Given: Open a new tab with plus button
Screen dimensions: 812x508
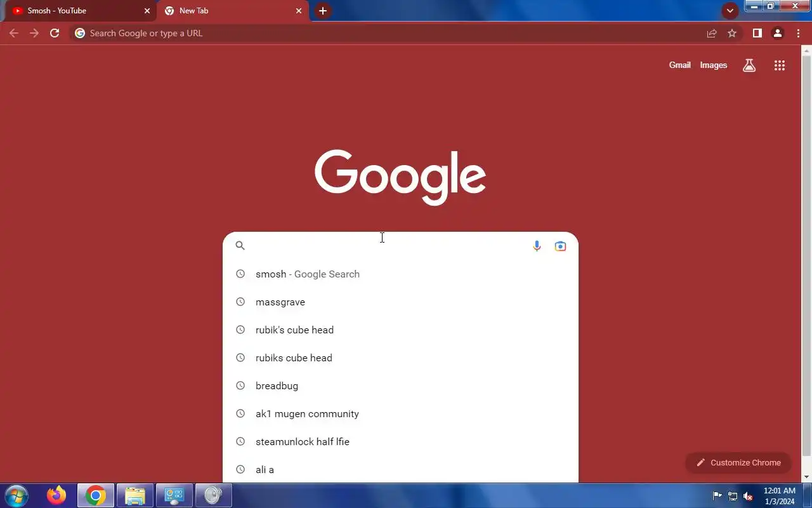Looking at the screenshot, I should click(323, 11).
